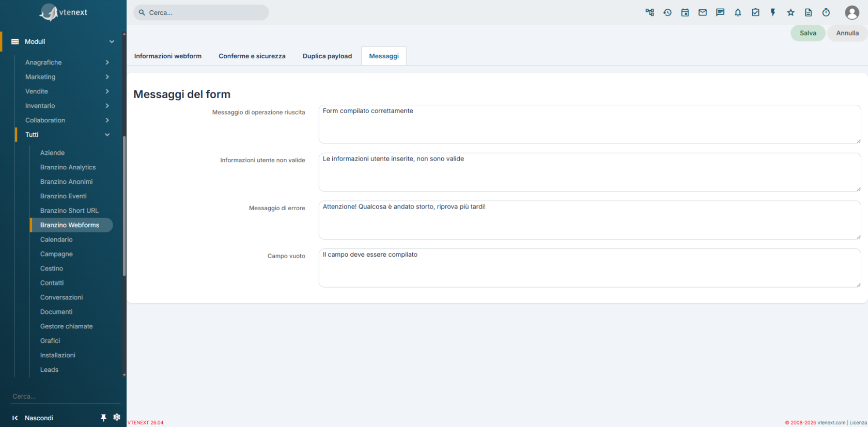Click the sidebar vertical scrollbar
Image resolution: width=868 pixels, height=427 pixels.
124,205
